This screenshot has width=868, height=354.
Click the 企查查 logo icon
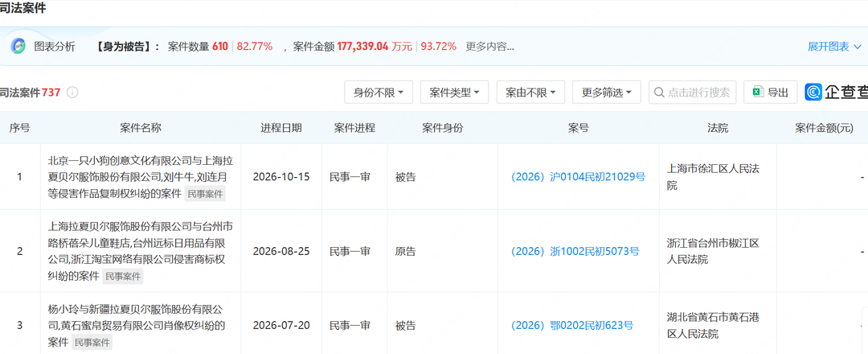tap(813, 93)
